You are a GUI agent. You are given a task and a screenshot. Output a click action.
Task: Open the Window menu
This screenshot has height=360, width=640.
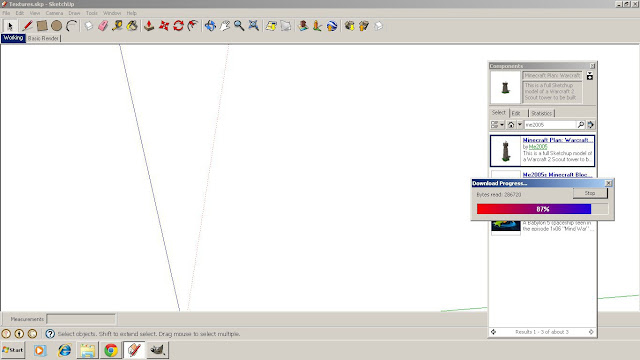tap(112, 13)
